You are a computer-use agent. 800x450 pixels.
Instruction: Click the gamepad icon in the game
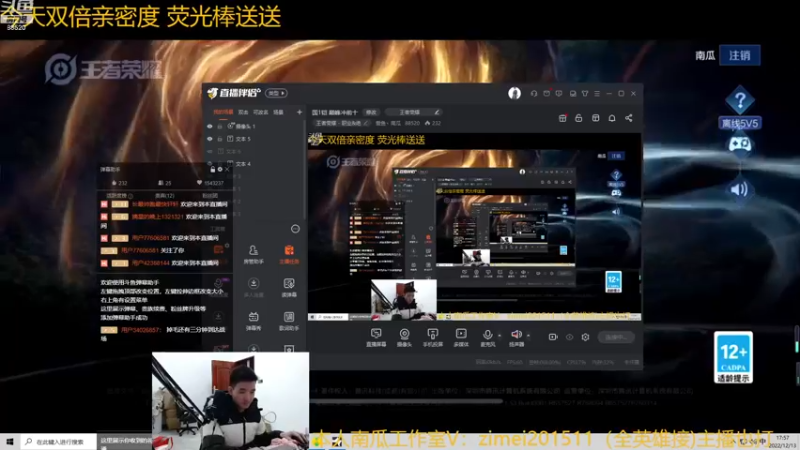click(x=739, y=144)
